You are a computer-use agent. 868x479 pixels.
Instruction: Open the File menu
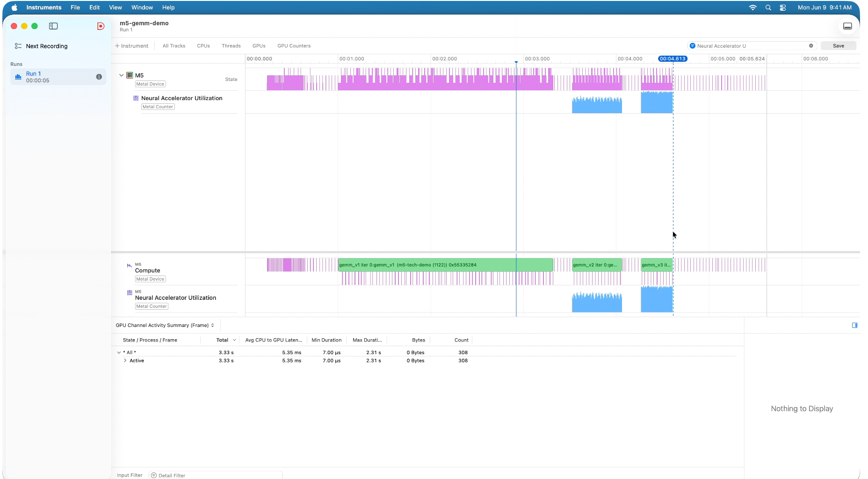click(75, 7)
